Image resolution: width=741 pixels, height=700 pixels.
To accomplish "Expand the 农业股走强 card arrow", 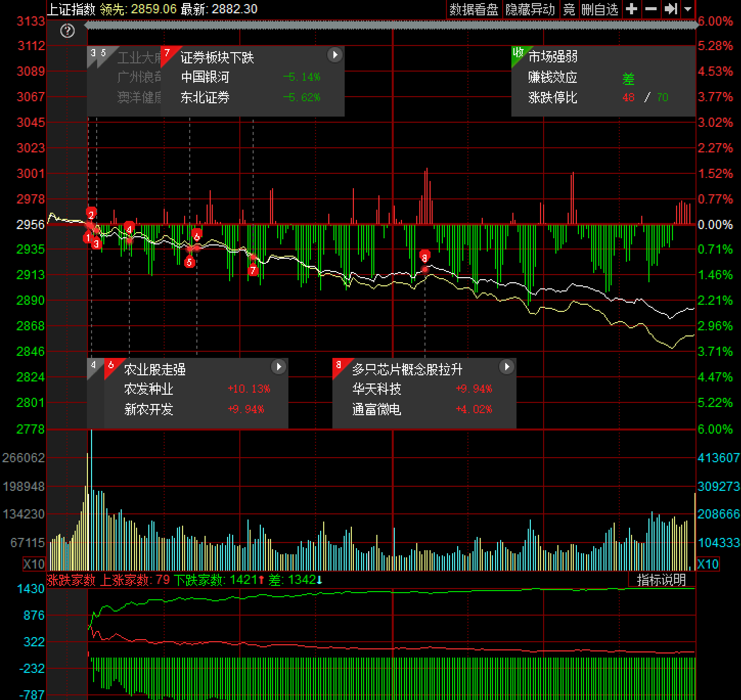I will [x=278, y=367].
